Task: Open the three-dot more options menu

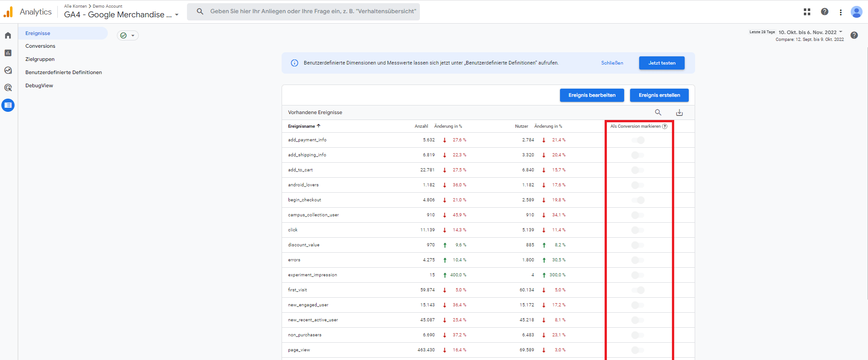Action: click(x=841, y=12)
